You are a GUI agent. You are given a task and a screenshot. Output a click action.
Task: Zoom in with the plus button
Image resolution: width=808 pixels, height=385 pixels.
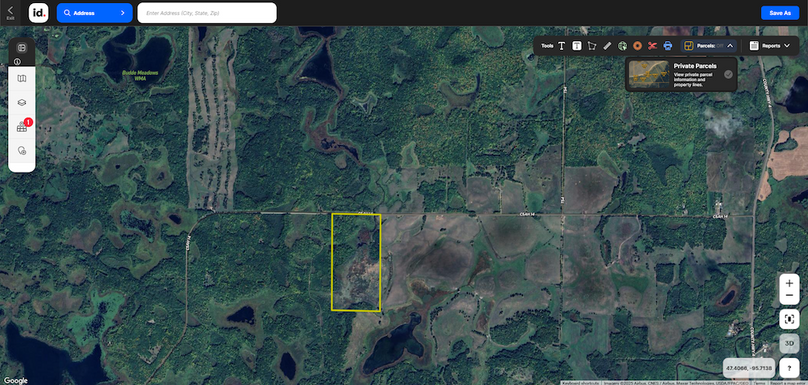[x=789, y=283]
